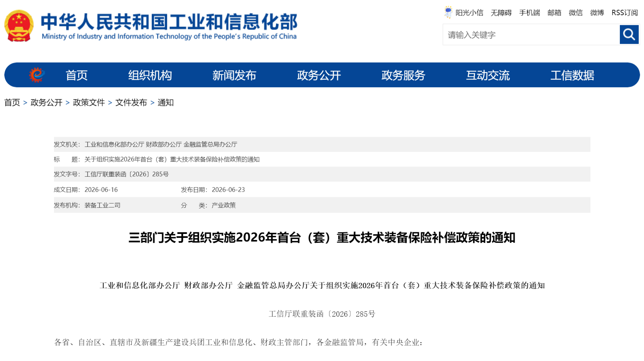Click the red gear icon in navigation bar
Image resolution: width=644 pixels, height=361 pixels.
tap(37, 75)
